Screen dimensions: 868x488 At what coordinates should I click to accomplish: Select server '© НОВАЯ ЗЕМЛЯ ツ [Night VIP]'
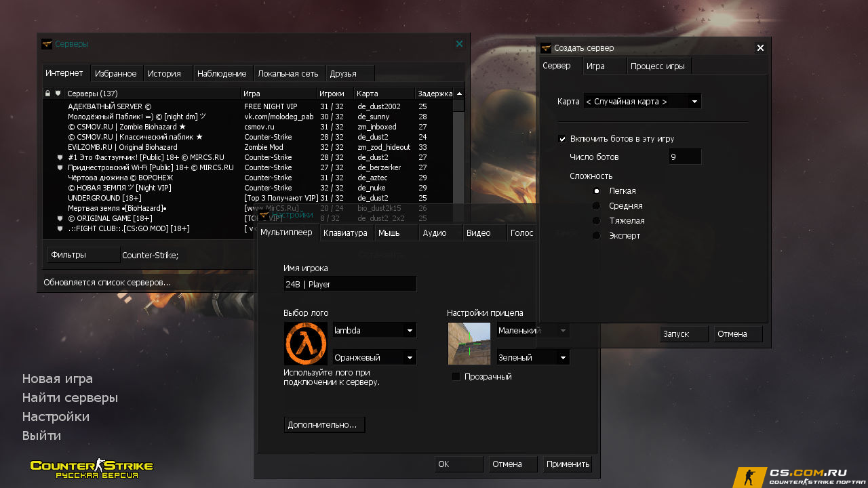tap(248, 188)
